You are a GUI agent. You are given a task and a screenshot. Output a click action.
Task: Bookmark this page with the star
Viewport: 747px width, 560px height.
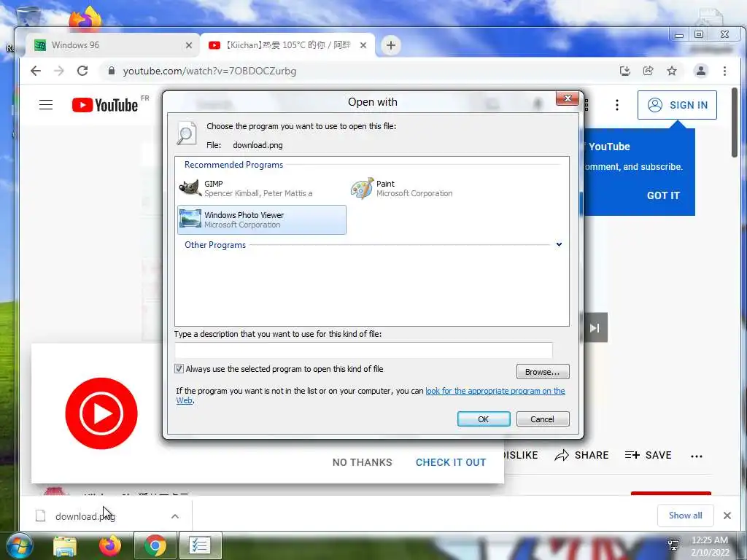[x=672, y=71]
